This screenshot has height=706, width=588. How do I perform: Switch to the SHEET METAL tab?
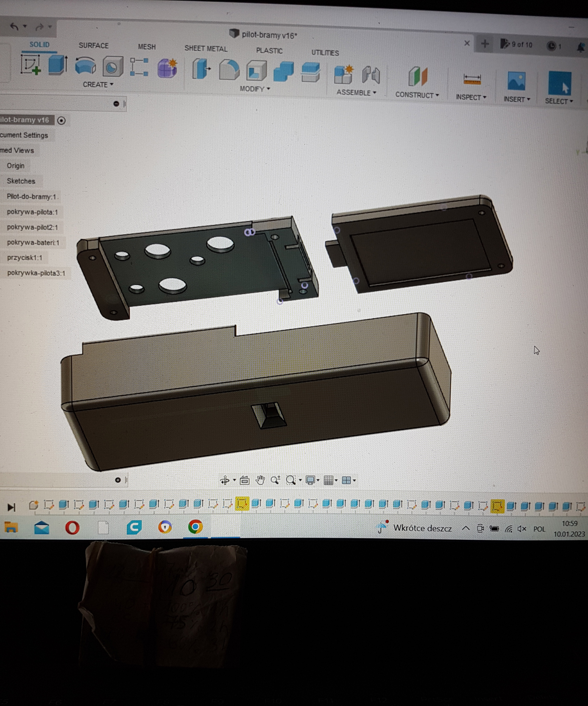pyautogui.click(x=206, y=49)
